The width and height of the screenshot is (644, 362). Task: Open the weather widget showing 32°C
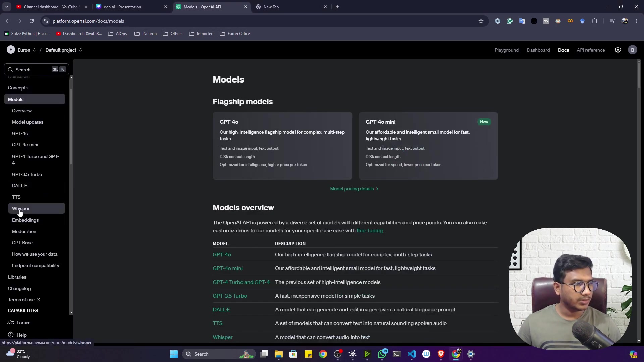click(x=18, y=354)
